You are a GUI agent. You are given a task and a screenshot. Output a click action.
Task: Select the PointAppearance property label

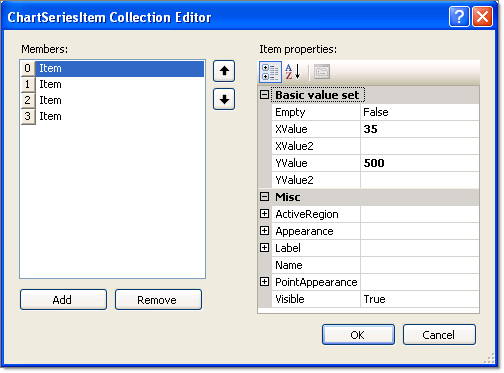[316, 282]
